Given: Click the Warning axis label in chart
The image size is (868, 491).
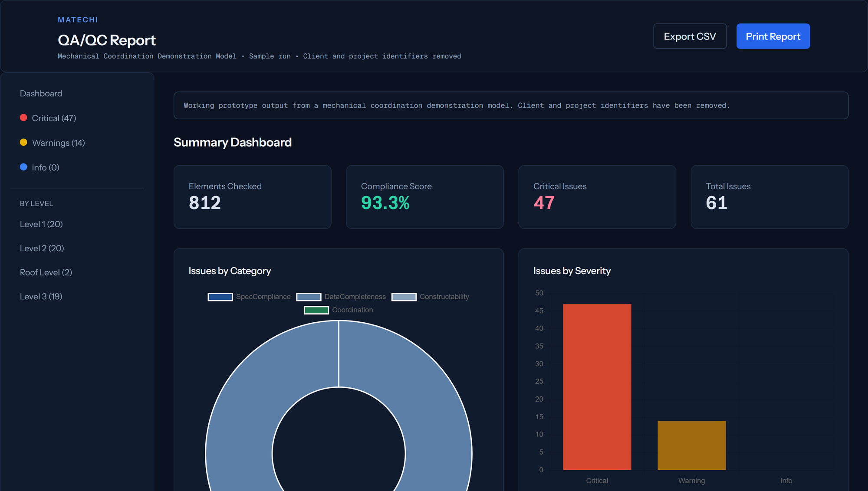Looking at the screenshot, I should [x=691, y=481].
